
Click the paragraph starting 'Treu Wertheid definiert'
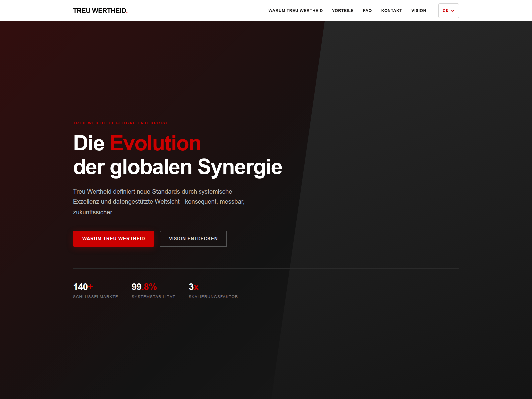[x=159, y=202]
